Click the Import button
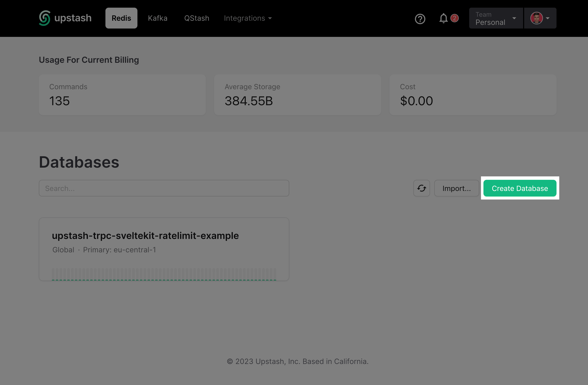Viewport: 588px width, 385px height. coord(456,188)
